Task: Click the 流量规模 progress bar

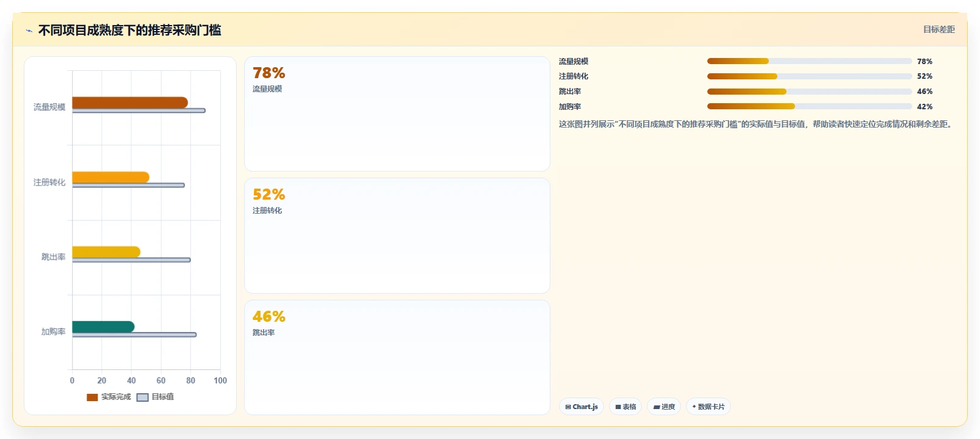Action: (809, 61)
